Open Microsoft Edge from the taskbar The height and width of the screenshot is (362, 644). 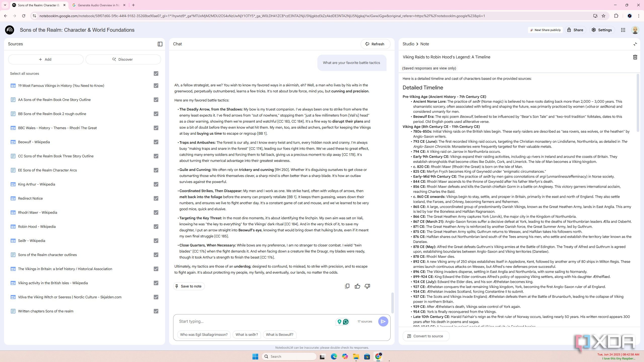click(x=334, y=356)
